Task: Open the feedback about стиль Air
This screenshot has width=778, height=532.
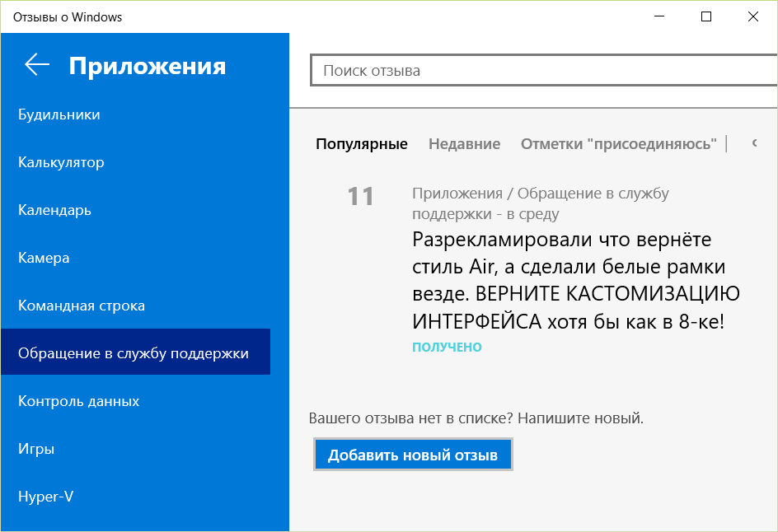Action: pos(575,281)
